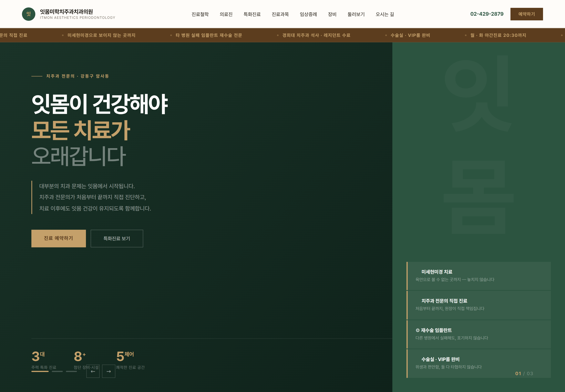Click the headline 잇몸이 건강해야

[x=100, y=104]
